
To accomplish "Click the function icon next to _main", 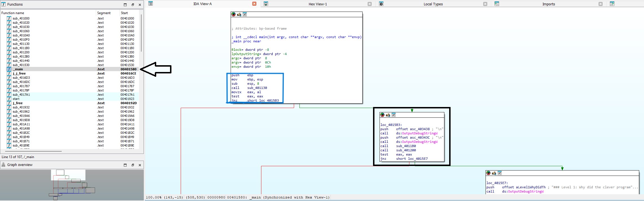I will tap(9, 69).
